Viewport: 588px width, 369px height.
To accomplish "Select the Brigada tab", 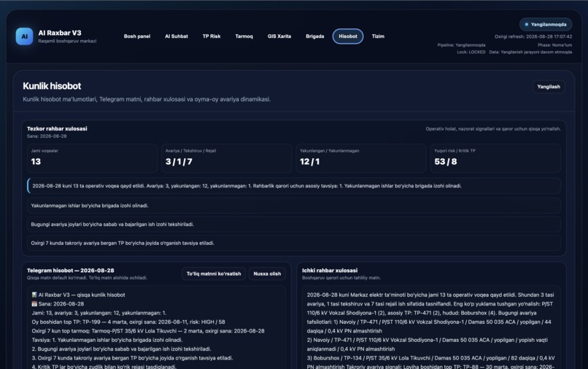I will point(315,36).
